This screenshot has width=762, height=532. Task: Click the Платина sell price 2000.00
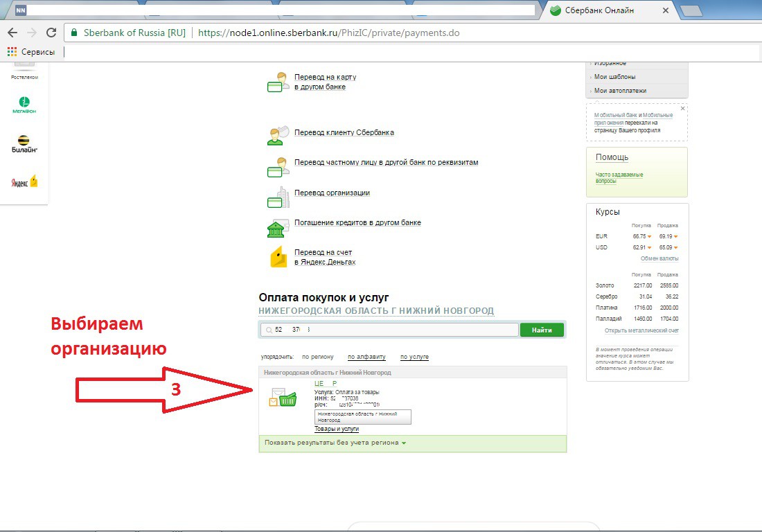(669, 308)
